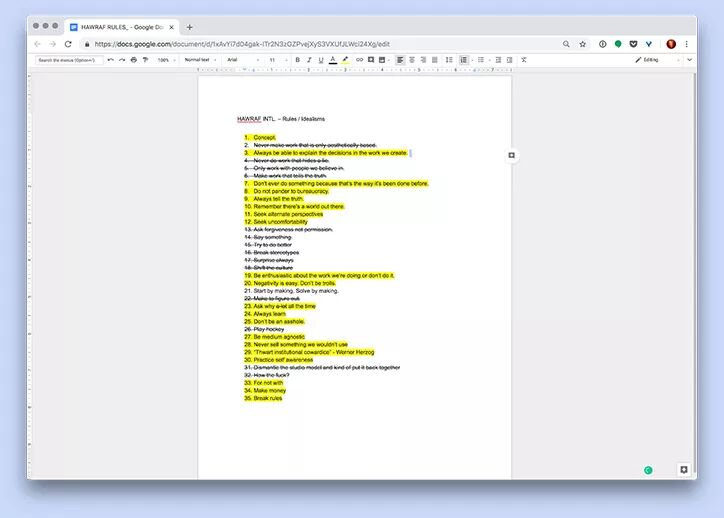Increase the indent level
Screen dimensions: 724x518
coord(510,60)
